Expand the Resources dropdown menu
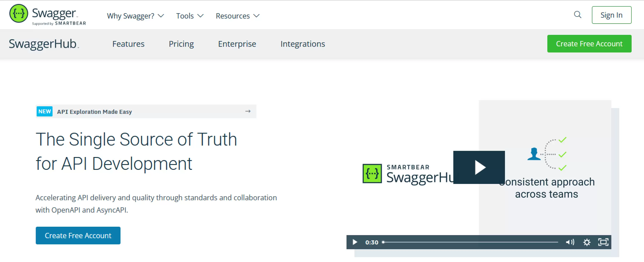This screenshot has height=262, width=644. [238, 16]
